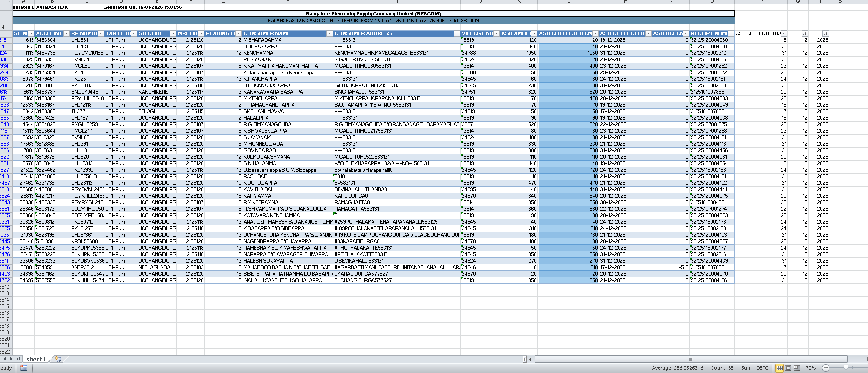Go to previous sheet tab arrow
The width and height of the screenshot is (868, 373).
(x=5, y=359)
